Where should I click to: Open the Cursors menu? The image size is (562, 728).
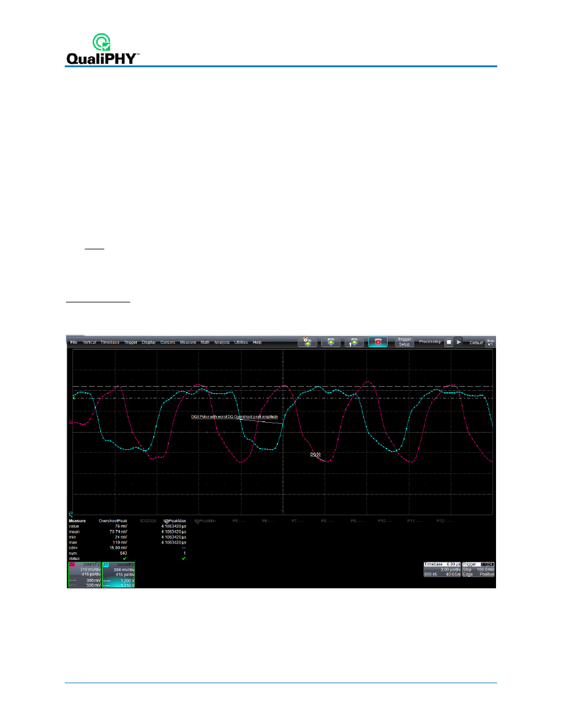click(168, 342)
